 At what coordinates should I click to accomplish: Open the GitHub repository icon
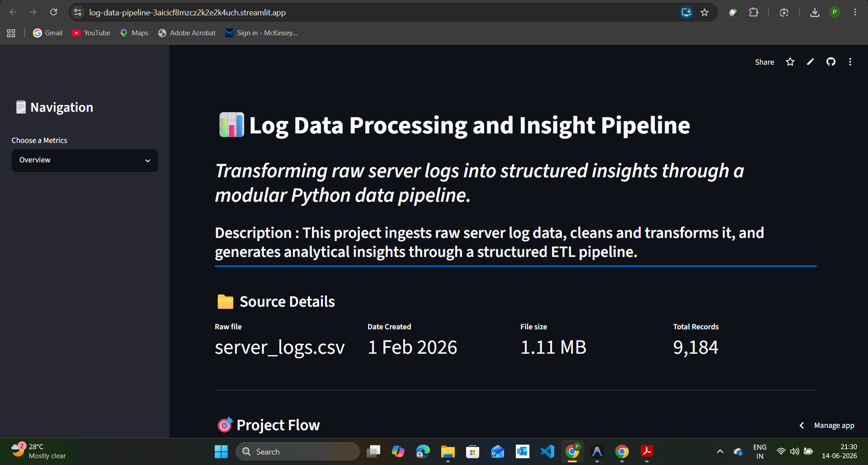coord(831,62)
